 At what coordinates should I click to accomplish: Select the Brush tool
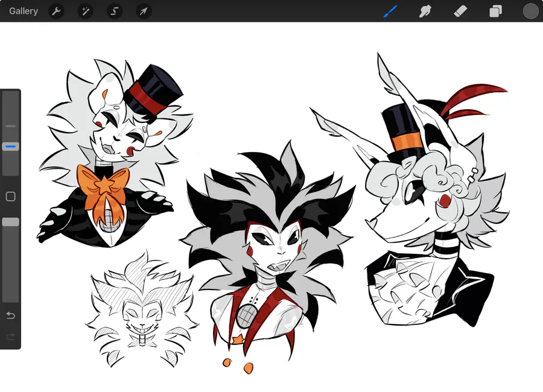[390, 11]
